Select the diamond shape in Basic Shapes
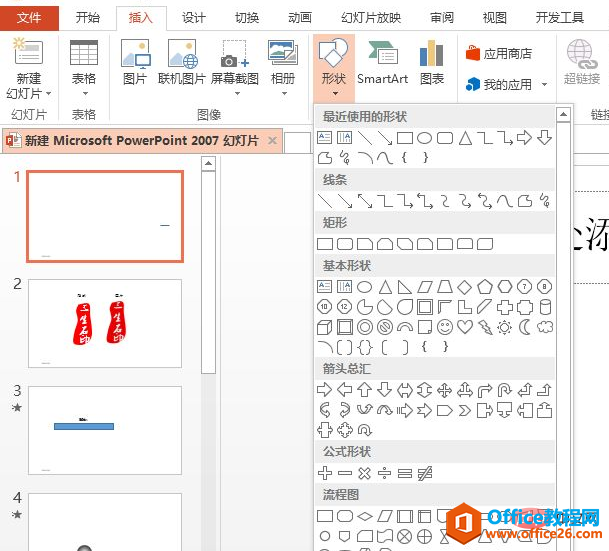 [465, 287]
